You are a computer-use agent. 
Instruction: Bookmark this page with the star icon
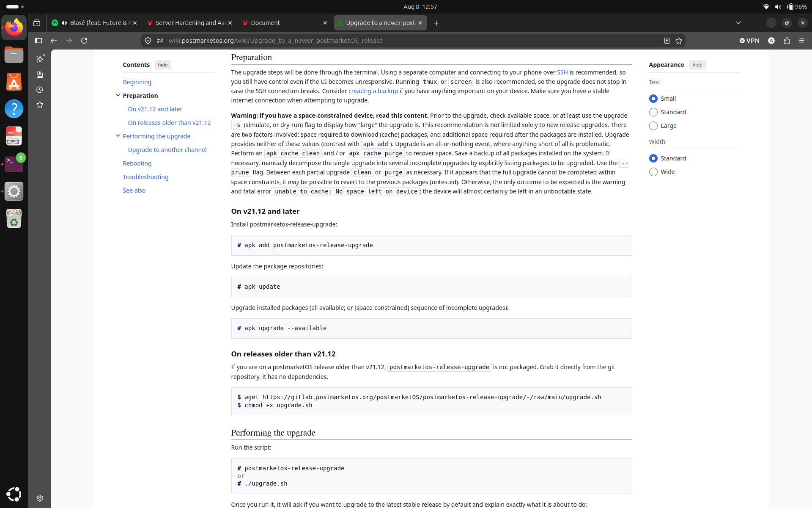pos(679,41)
